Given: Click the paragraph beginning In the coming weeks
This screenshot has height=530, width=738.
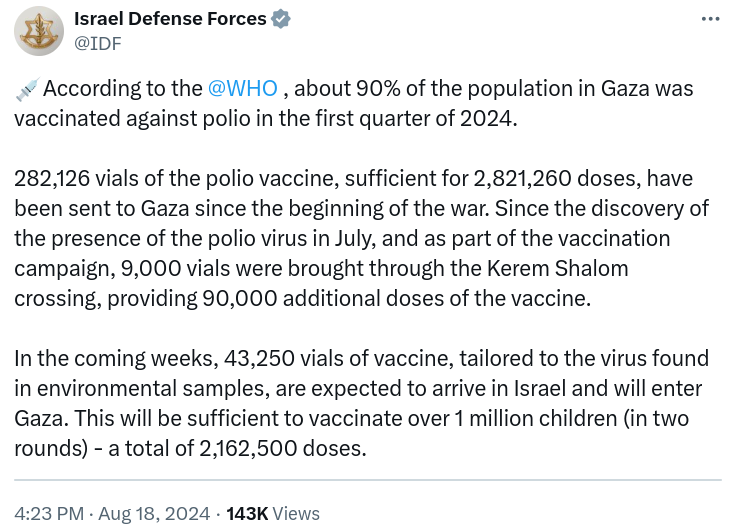Looking at the screenshot, I should [361, 403].
